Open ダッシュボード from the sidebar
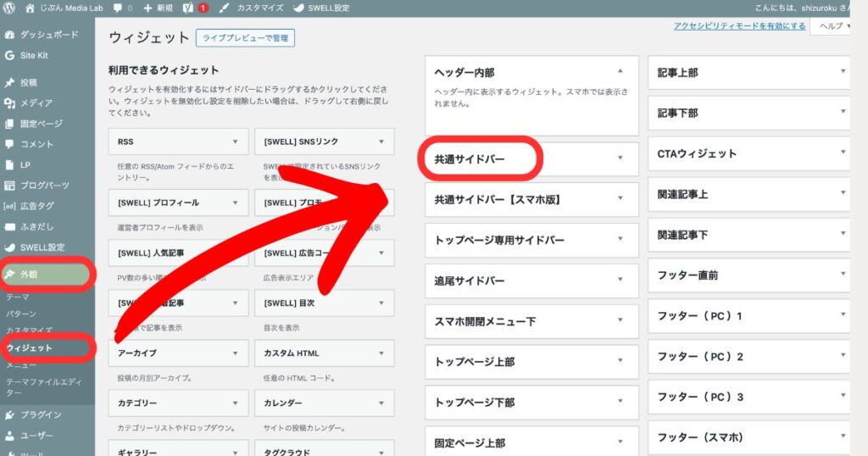This screenshot has width=868, height=456. (48, 35)
